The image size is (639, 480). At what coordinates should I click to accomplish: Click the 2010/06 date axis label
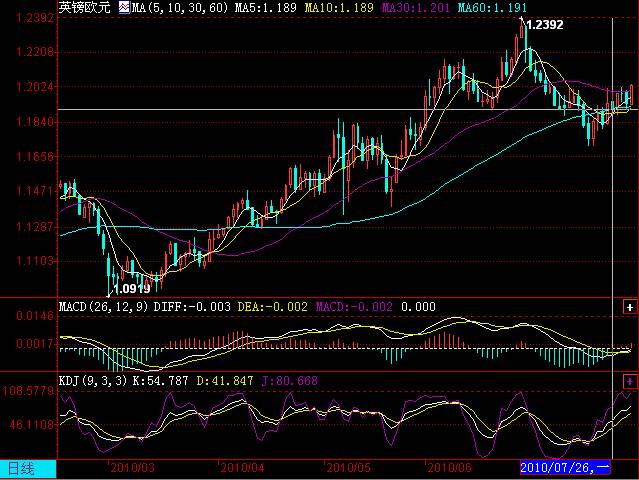click(449, 467)
